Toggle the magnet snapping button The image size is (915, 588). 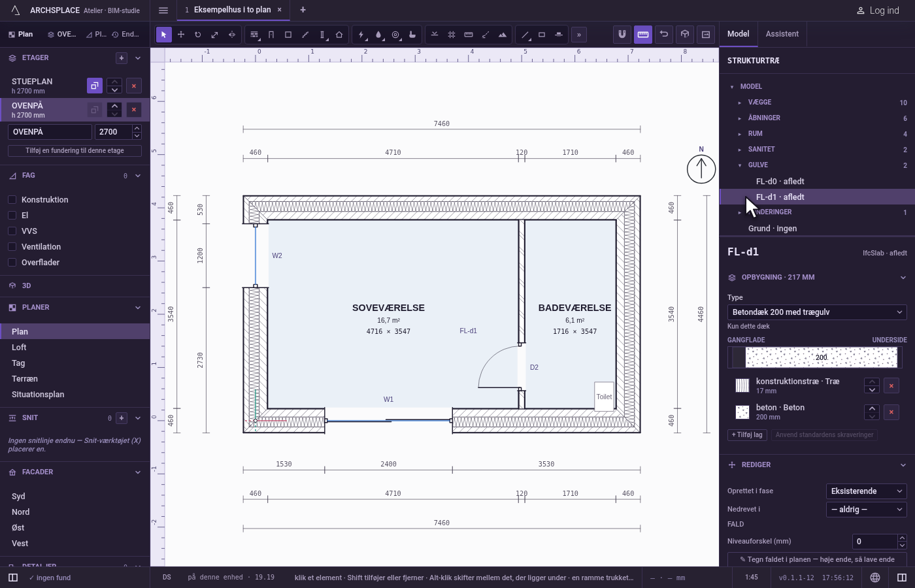[622, 34]
